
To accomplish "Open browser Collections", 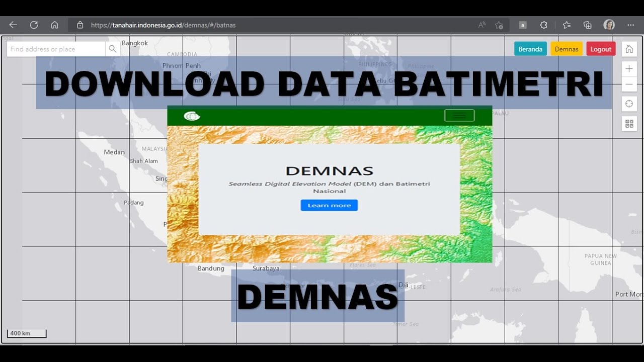I will pyautogui.click(x=587, y=25).
